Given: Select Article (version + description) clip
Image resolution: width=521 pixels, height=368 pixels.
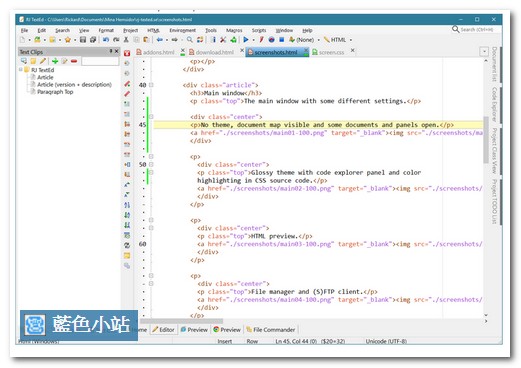Looking at the screenshot, I should (74, 85).
